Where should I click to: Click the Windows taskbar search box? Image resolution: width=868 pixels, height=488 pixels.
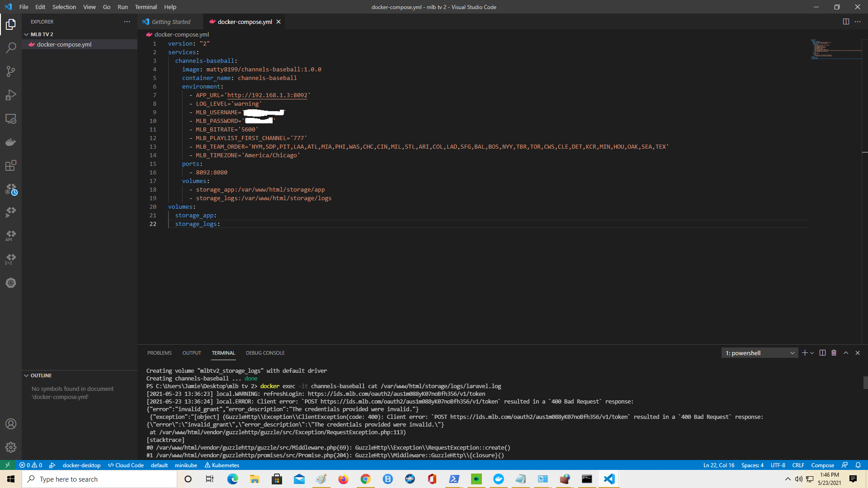click(x=99, y=479)
